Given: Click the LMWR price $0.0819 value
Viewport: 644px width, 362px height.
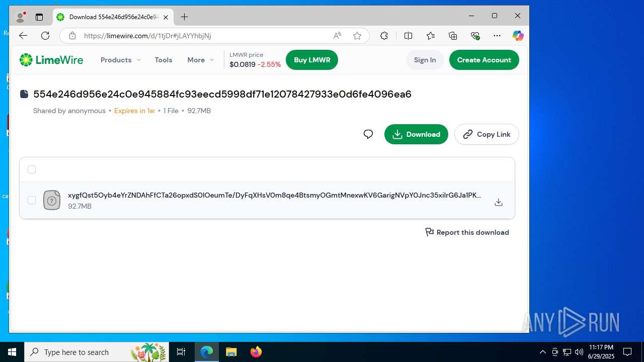Looking at the screenshot, I should coord(243,64).
